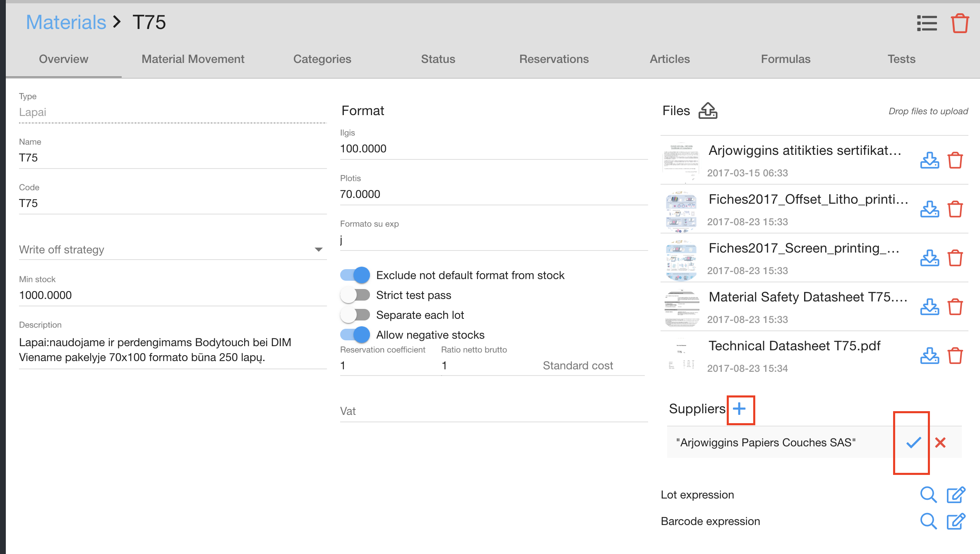The height and width of the screenshot is (554, 980).
Task: Edit the Barcode expression
Action: pos(956,521)
